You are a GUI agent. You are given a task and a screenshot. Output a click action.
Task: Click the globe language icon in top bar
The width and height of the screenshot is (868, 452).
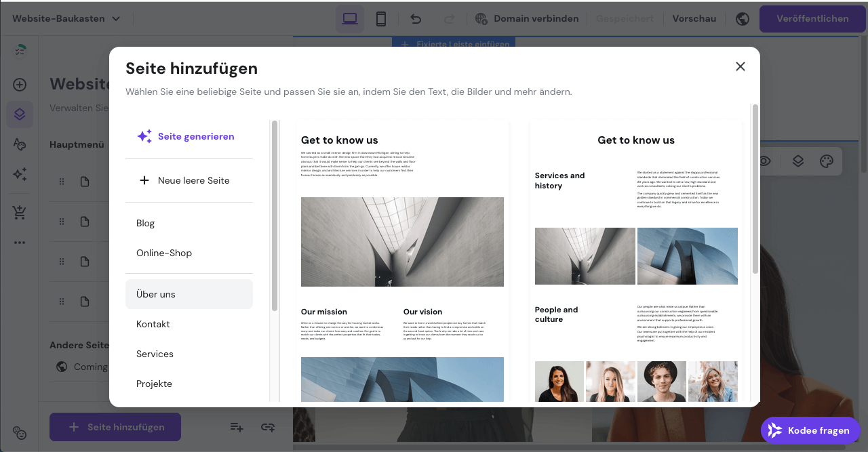click(743, 19)
